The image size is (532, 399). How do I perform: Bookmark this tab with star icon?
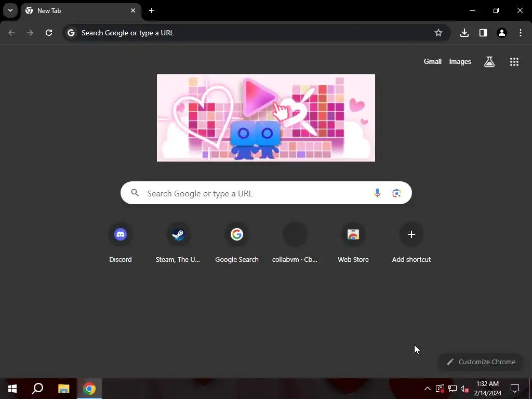tap(438, 33)
